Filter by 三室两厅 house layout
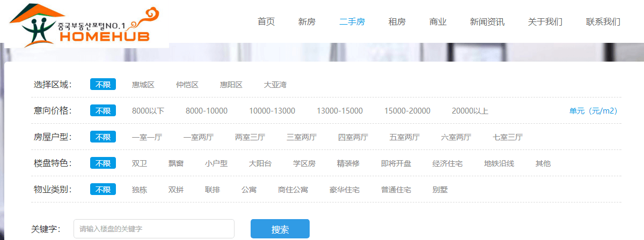644x240 pixels. (x=302, y=137)
